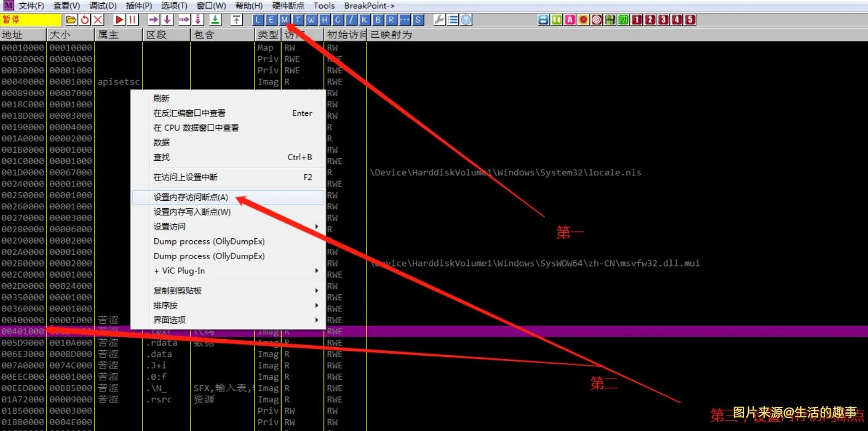868x431 pixels.
Task: Click the Step into right-arrow icon
Action: tap(154, 20)
